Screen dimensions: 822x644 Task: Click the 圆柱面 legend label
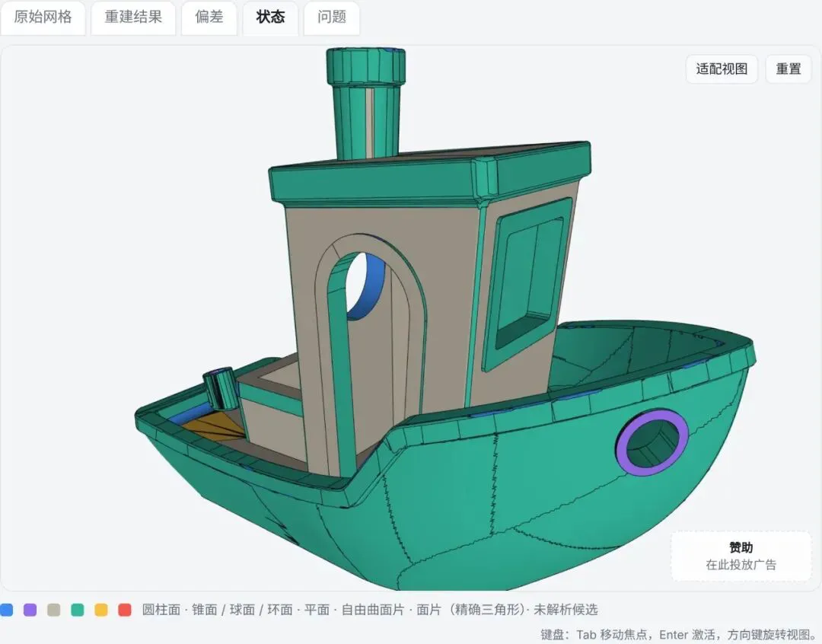coord(161,610)
